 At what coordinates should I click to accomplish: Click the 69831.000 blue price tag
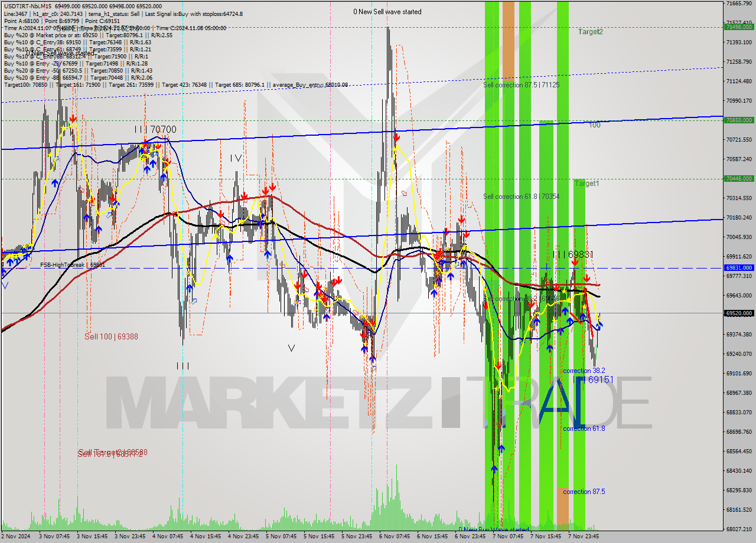coord(739,267)
